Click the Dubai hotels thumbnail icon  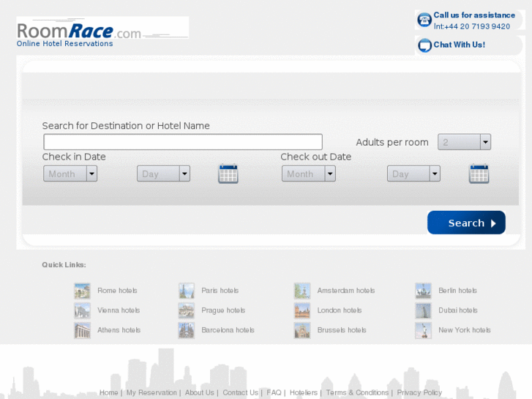[x=423, y=310]
